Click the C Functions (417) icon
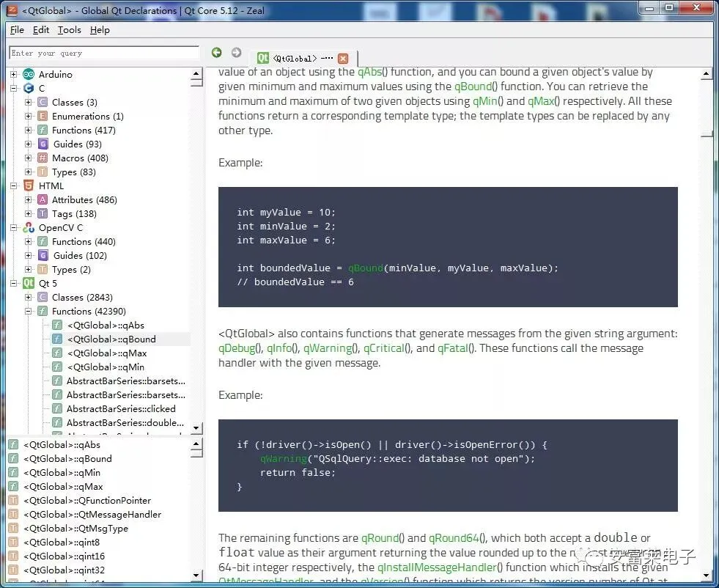 tap(43, 131)
